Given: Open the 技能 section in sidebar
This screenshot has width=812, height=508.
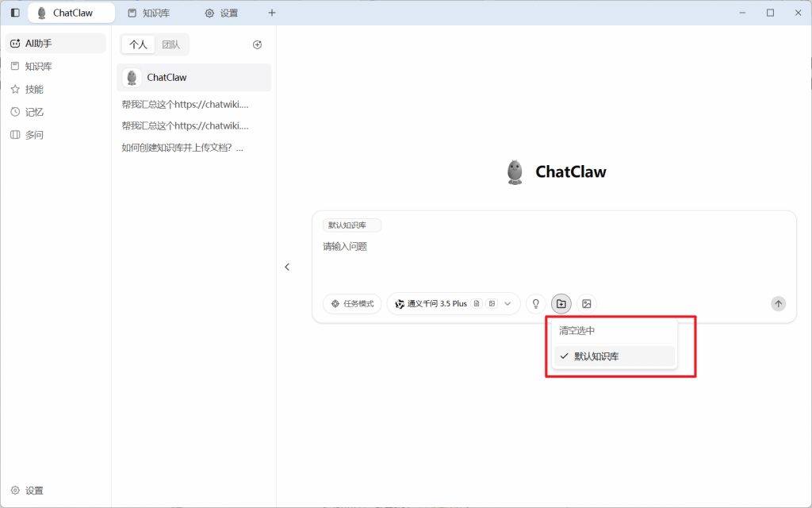Looking at the screenshot, I should pyautogui.click(x=32, y=88).
